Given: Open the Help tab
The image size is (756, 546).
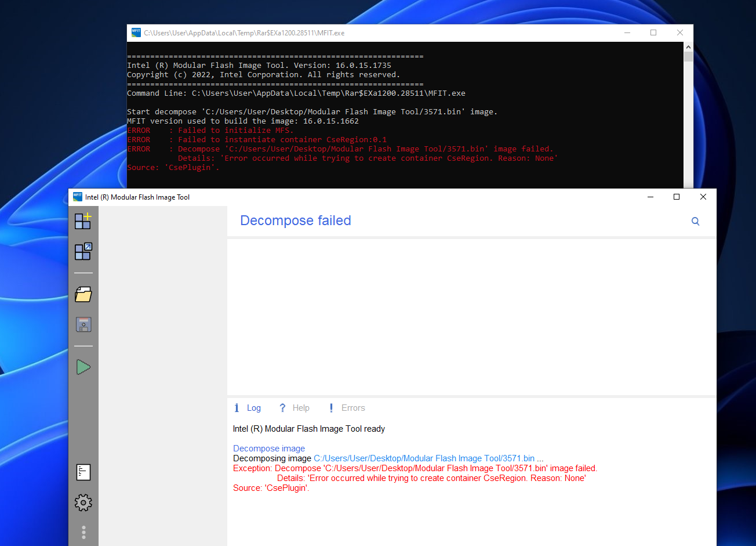Looking at the screenshot, I should (295, 408).
